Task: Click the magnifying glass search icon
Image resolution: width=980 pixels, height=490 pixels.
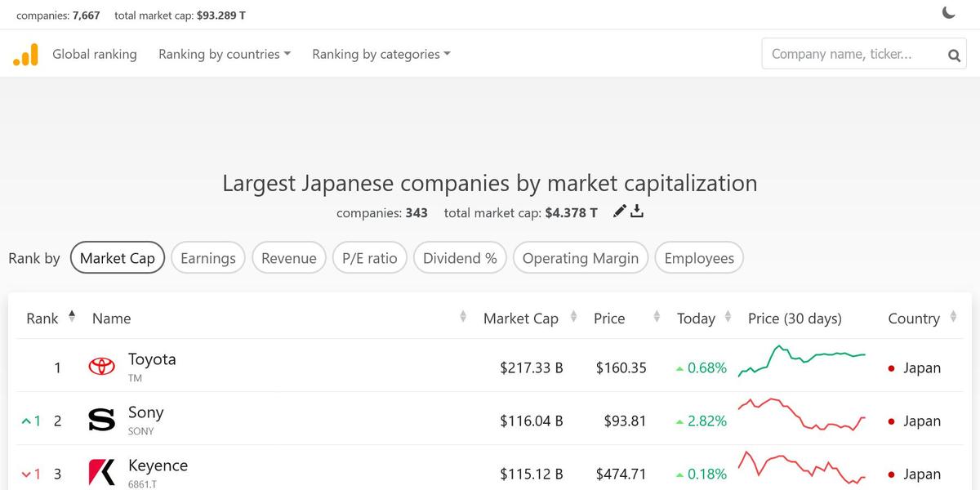Action: coord(954,54)
